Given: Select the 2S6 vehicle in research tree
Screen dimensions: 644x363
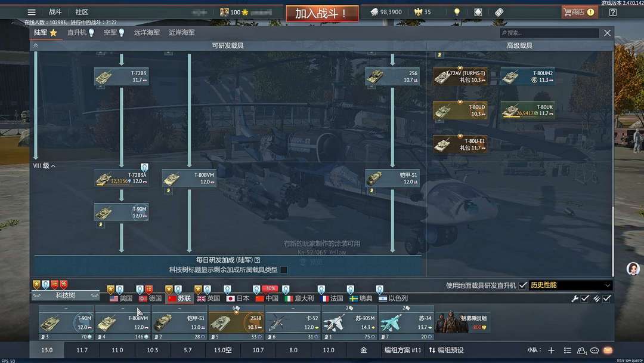Looking at the screenshot, I should click(x=392, y=76).
